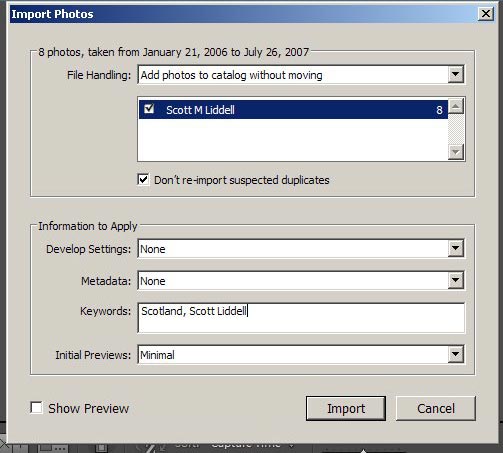Expand the Initial Previews dropdown arrow
Image resolution: width=503 pixels, height=453 pixels.
tap(456, 354)
